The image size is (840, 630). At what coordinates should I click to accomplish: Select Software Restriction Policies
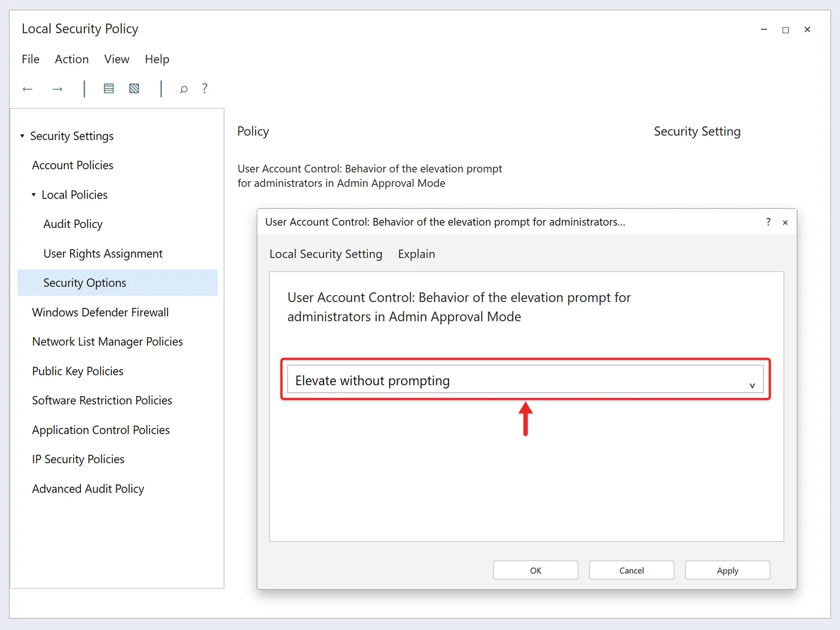point(102,401)
